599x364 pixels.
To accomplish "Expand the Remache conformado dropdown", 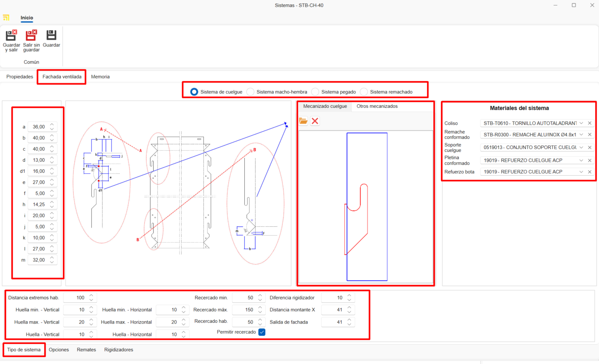I will coord(581,135).
